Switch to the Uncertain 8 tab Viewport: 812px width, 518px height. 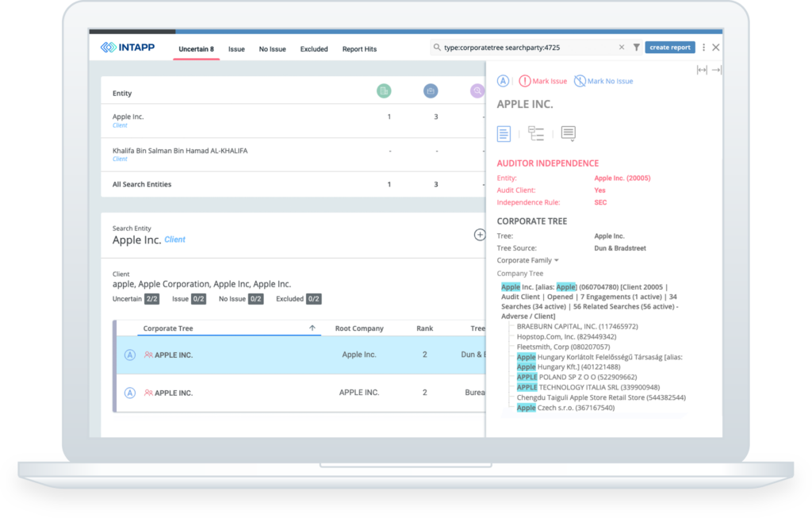pos(197,49)
